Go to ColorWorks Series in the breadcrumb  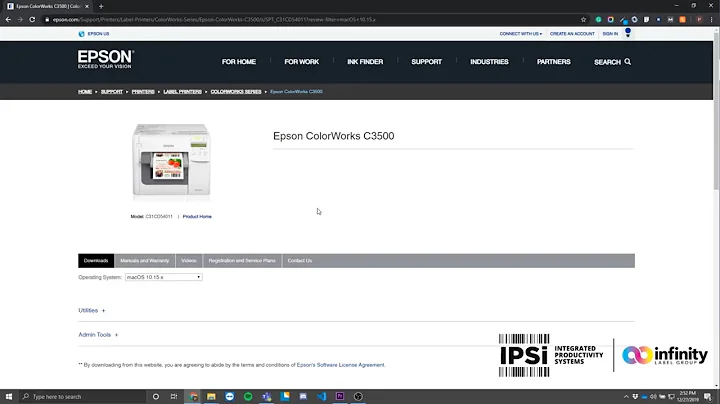click(x=236, y=92)
